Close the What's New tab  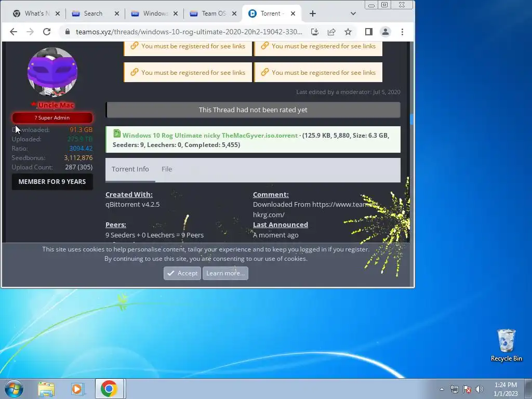(x=58, y=14)
